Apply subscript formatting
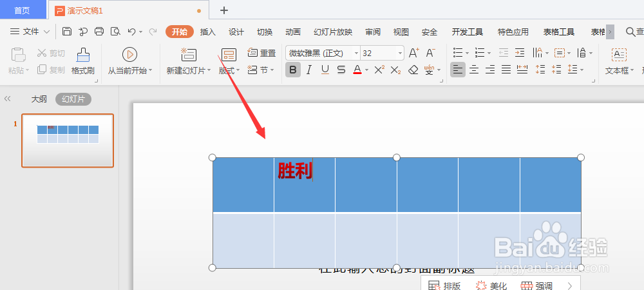The height and width of the screenshot is (290, 644). pos(395,70)
